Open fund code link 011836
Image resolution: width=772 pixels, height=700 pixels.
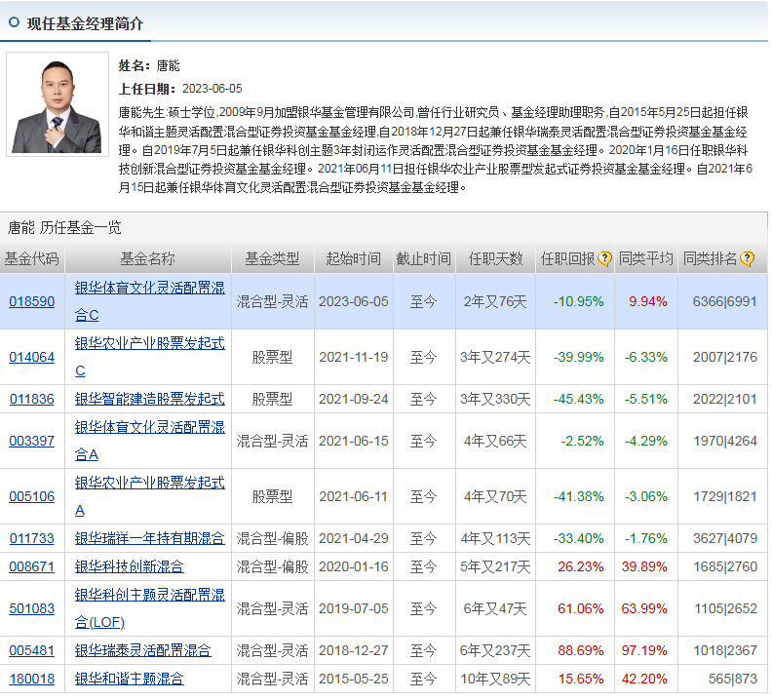pos(32,399)
